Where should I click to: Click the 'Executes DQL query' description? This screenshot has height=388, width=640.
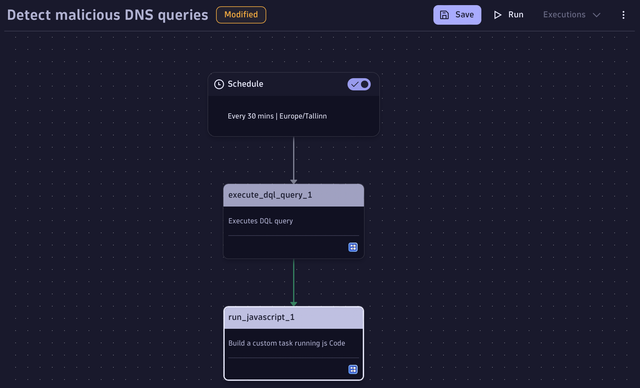(260, 221)
